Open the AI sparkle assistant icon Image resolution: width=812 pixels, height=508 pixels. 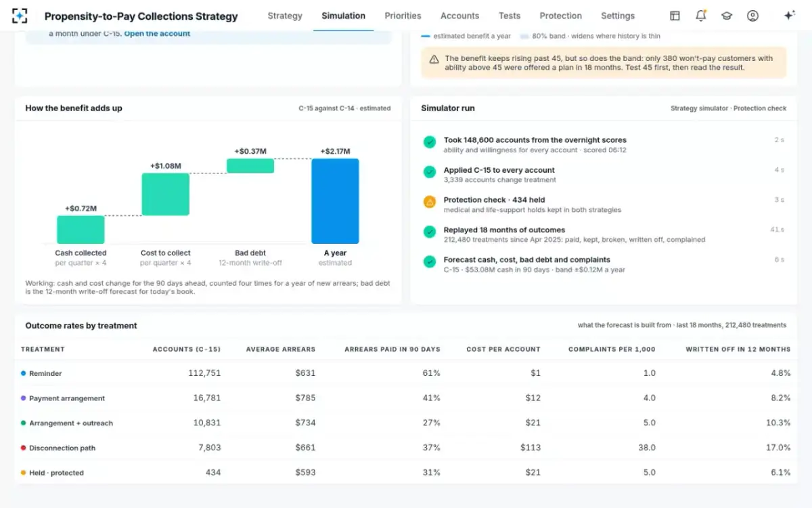[788, 16]
